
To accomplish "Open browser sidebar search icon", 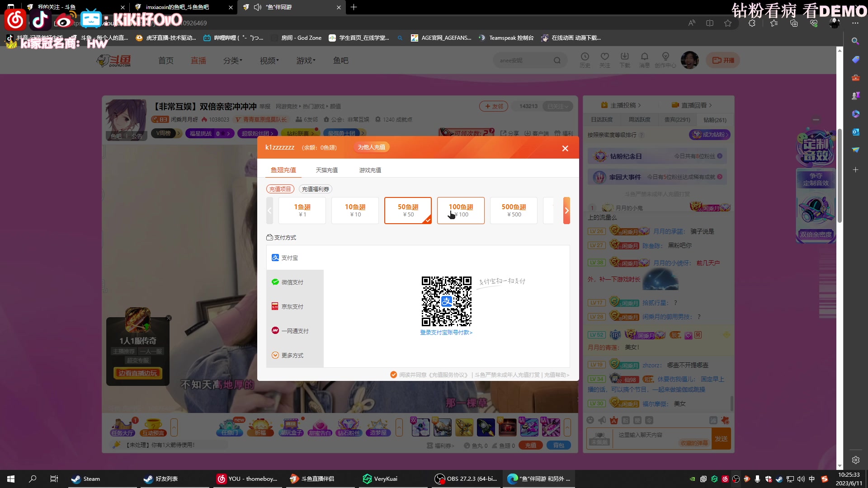I will coord(855,41).
